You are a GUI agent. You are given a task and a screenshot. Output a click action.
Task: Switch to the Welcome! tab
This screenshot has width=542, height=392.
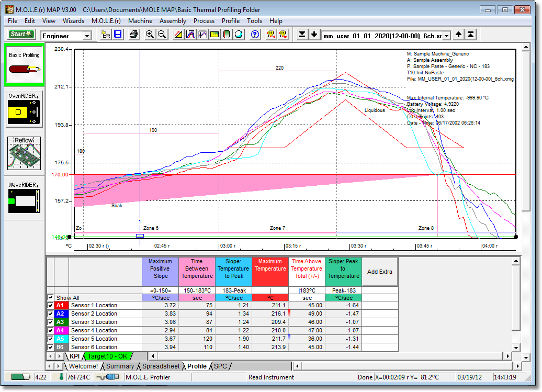coord(83,366)
